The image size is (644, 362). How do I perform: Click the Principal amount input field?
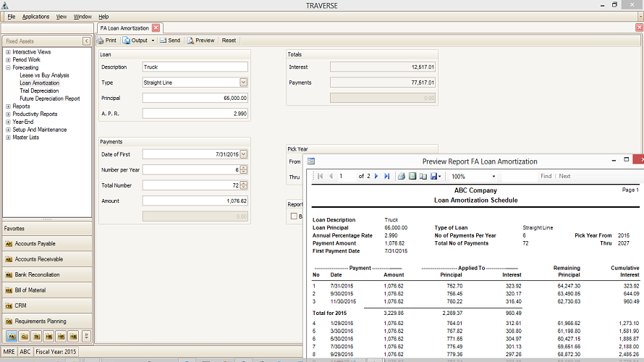[x=195, y=98]
